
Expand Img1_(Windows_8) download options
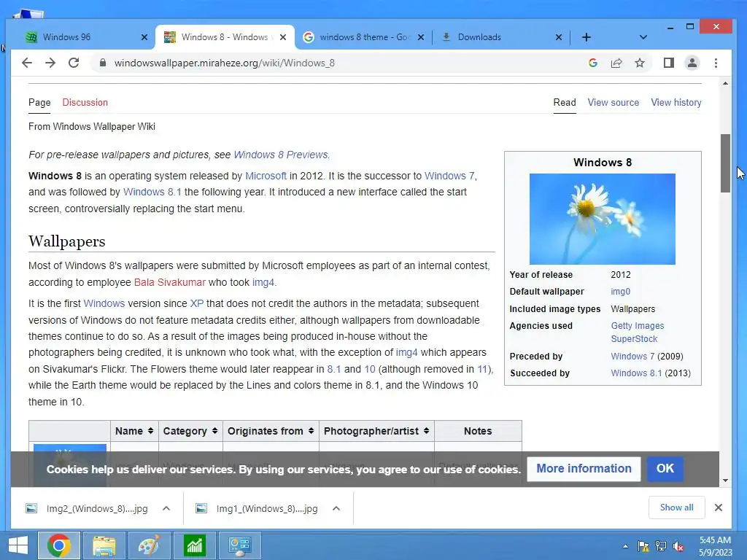[336, 508]
